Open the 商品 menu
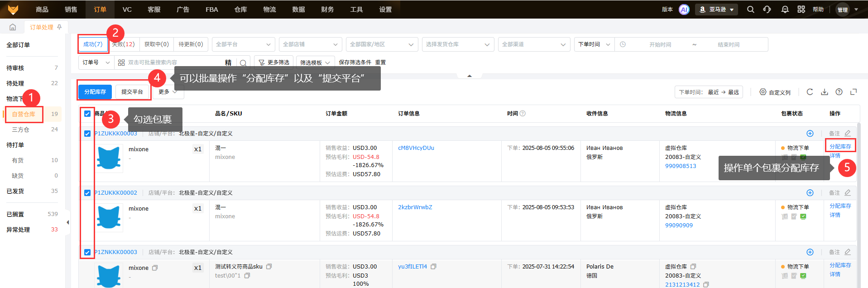The width and height of the screenshot is (868, 288). [x=42, y=10]
